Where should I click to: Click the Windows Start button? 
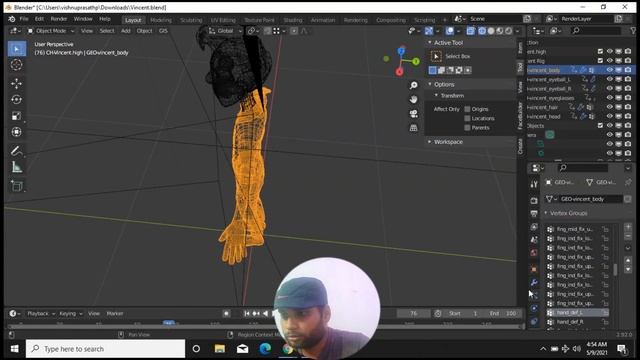[14, 349]
